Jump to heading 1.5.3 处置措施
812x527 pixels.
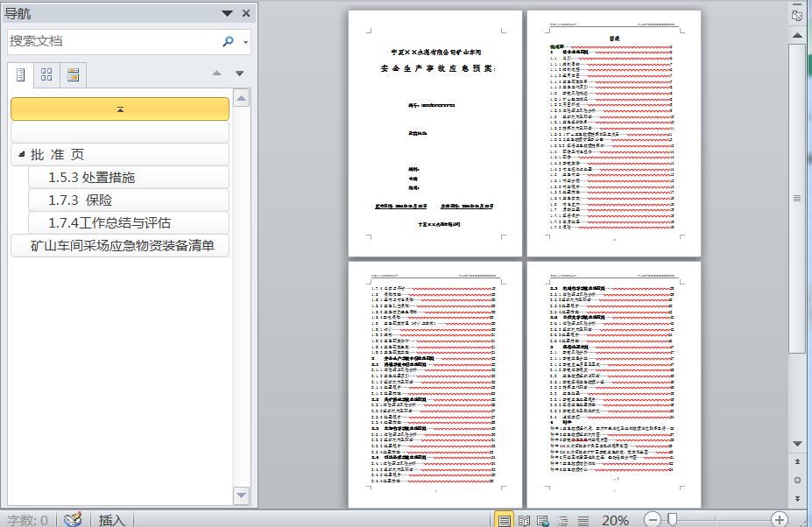pos(92,177)
